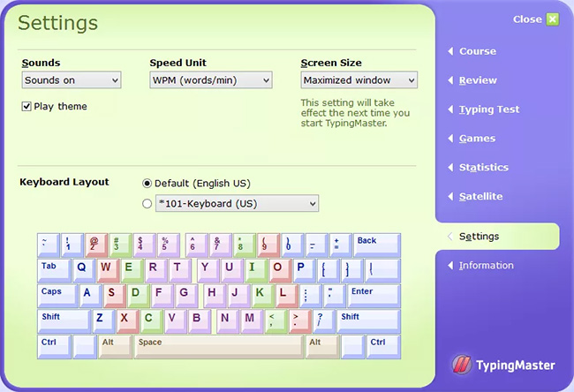Viewport: 574px width, 392px height.
Task: Click the M key on keyboard diagram
Action: pos(253,321)
